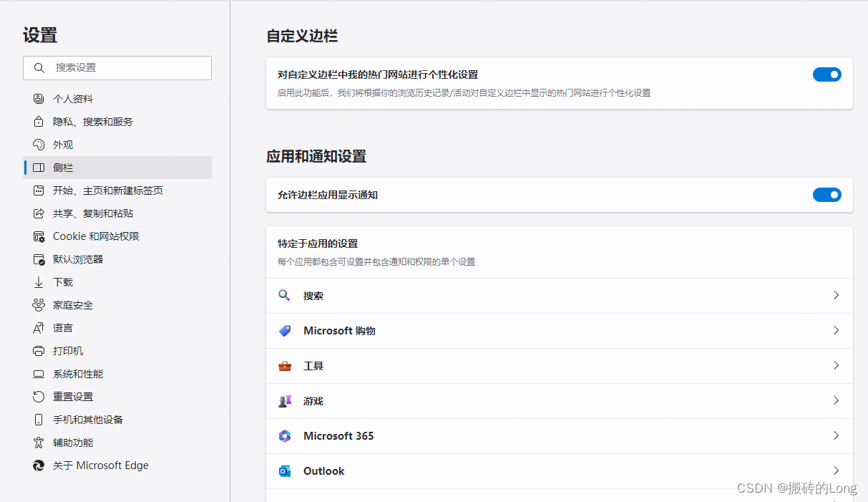The image size is (868, 502).
Task: Open 关于 Microsoft Edge page
Action: [x=99, y=465]
